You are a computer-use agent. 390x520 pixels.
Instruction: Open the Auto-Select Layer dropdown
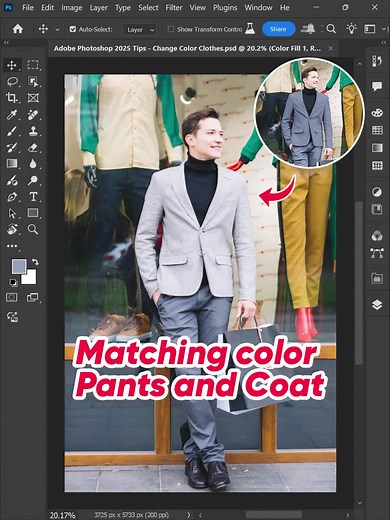pyautogui.click(x=140, y=30)
